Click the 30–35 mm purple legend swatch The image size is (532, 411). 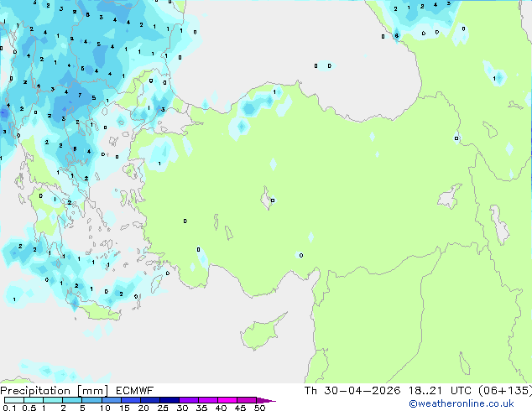(x=188, y=400)
